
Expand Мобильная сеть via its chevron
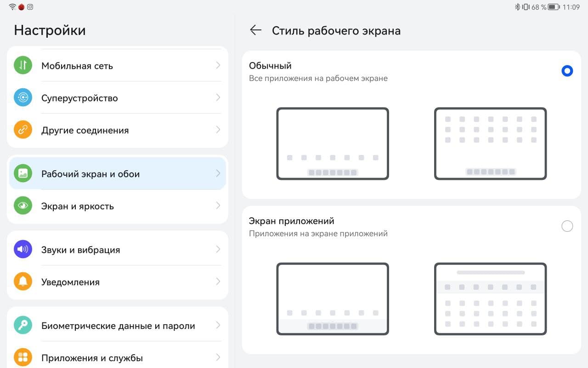[x=218, y=65]
